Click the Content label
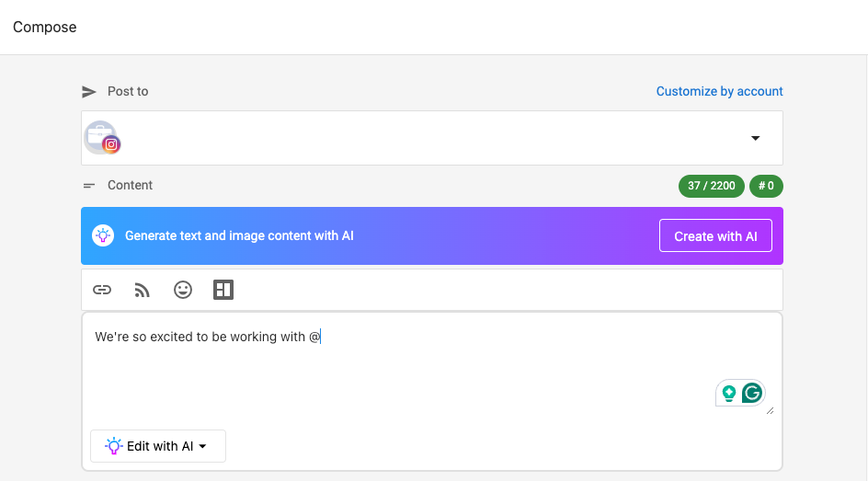868x481 pixels. coord(130,186)
